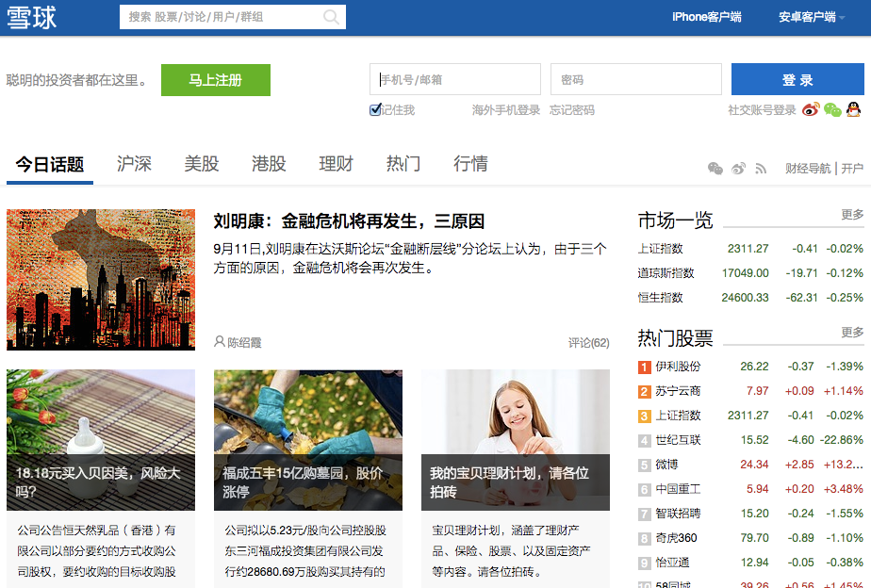The width and height of the screenshot is (871, 588).
Task: Open the 福成五丰15亿购墓园 article card
Action: click(307, 479)
